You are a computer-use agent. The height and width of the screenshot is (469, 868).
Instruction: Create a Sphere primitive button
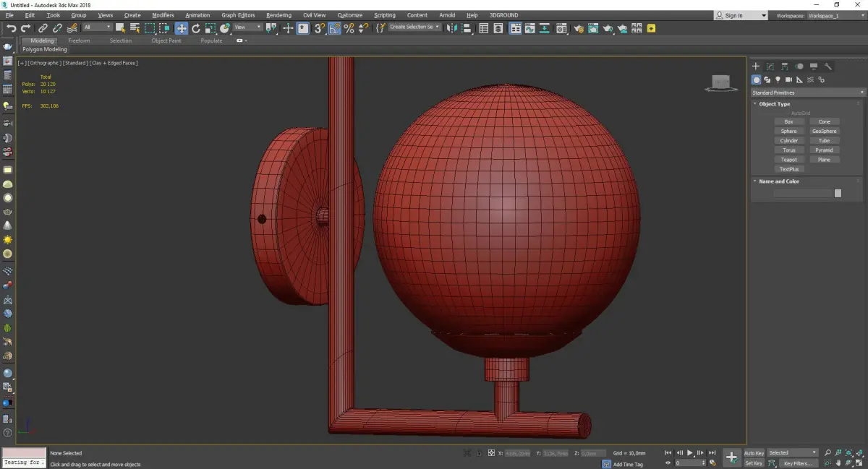click(789, 132)
